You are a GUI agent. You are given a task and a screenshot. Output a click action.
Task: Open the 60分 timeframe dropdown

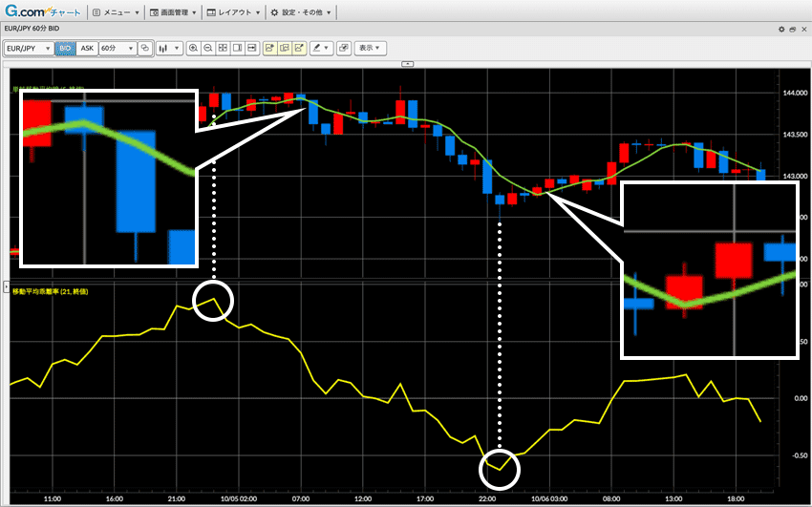pyautogui.click(x=118, y=48)
